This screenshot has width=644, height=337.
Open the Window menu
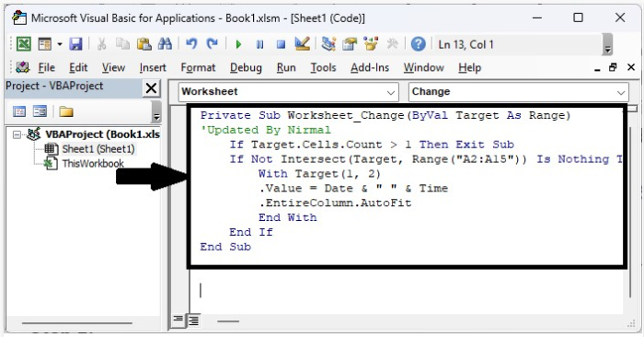(424, 67)
